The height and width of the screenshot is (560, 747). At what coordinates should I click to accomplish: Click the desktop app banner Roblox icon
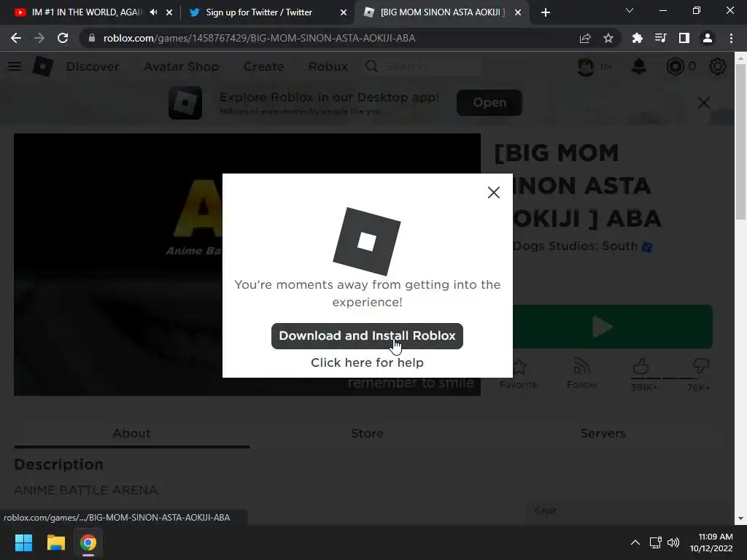(x=185, y=102)
